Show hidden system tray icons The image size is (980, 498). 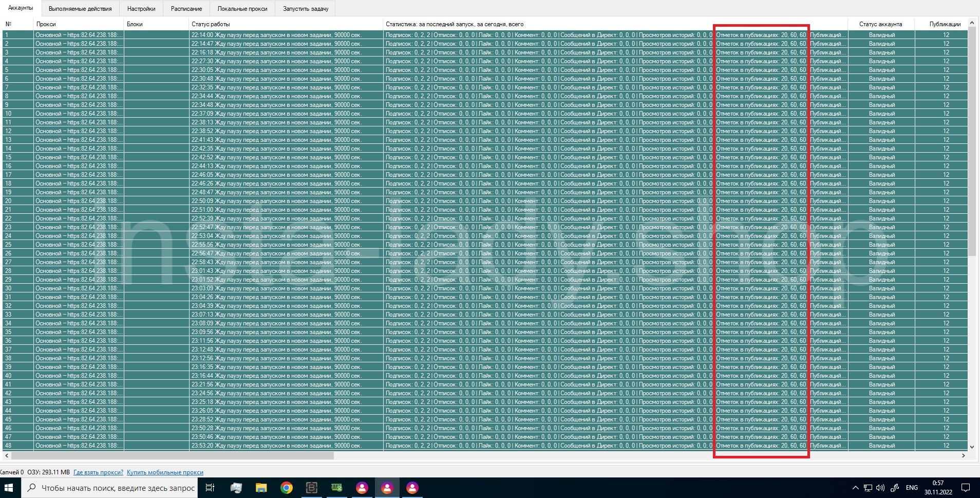(x=855, y=488)
